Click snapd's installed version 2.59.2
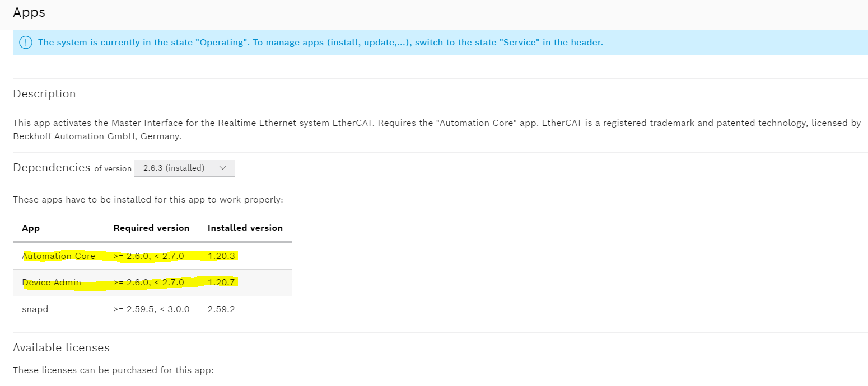The width and height of the screenshot is (868, 386). click(x=221, y=309)
